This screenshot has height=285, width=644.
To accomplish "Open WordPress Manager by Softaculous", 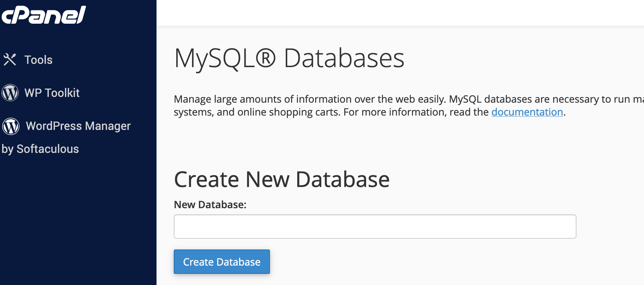I will (x=66, y=137).
